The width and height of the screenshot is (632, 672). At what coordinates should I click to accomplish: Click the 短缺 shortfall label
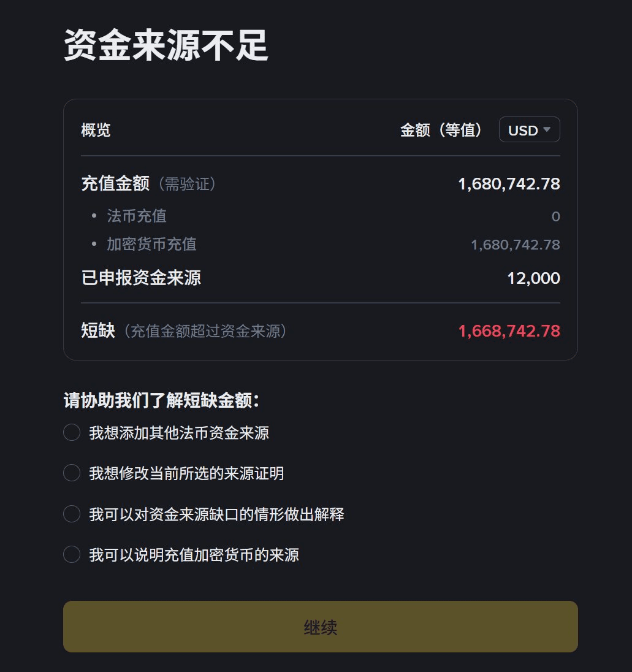[98, 331]
